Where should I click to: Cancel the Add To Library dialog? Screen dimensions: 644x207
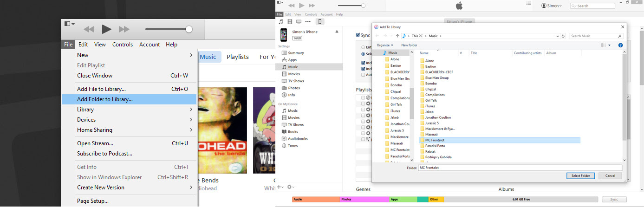pos(610,176)
